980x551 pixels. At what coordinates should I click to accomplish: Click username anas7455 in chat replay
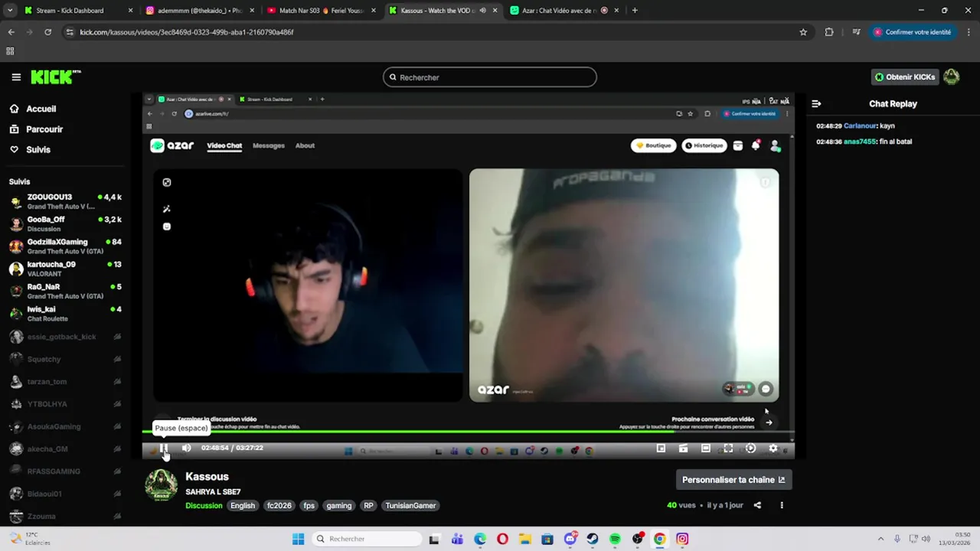click(860, 142)
